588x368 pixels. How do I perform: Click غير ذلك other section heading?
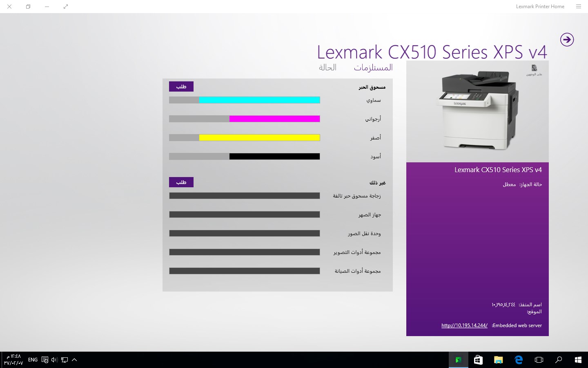pyautogui.click(x=377, y=183)
